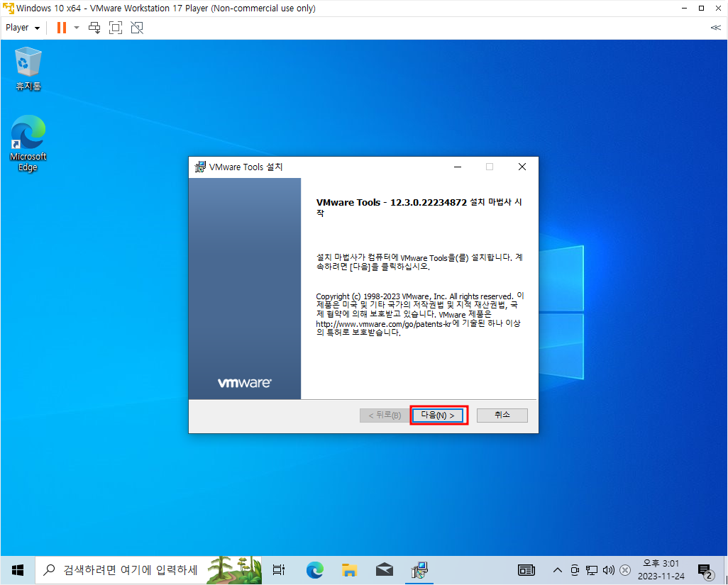This screenshot has height=585, width=728.
Task: Click the input indicator tray icon
Action: (x=625, y=570)
